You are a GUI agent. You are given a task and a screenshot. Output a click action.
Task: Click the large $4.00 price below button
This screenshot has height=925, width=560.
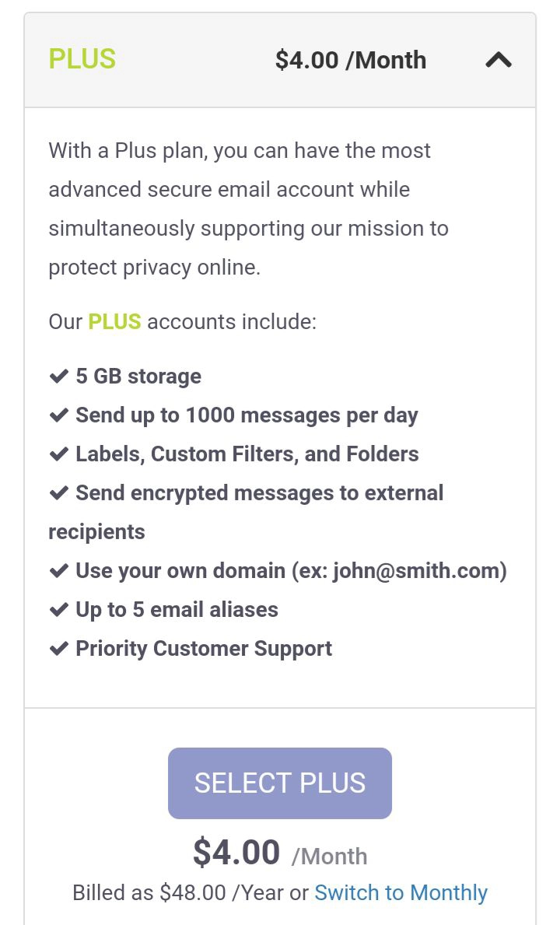point(236,853)
